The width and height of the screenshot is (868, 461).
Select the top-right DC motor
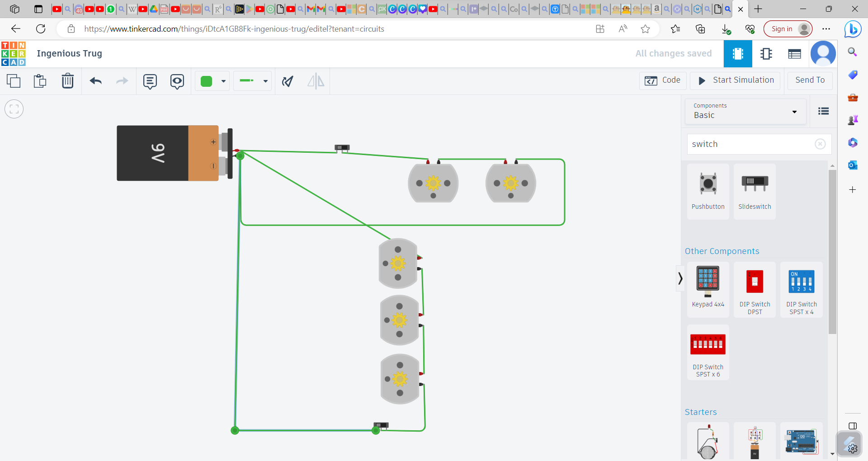(x=511, y=183)
